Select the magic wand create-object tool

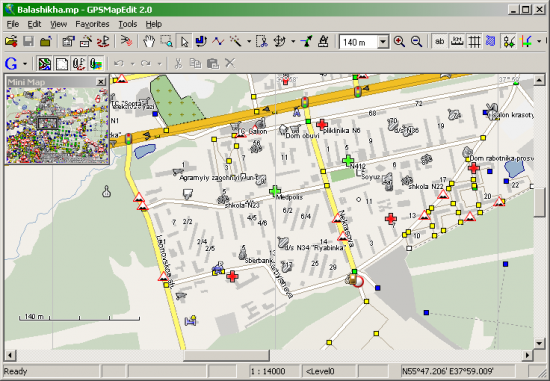pos(235,42)
